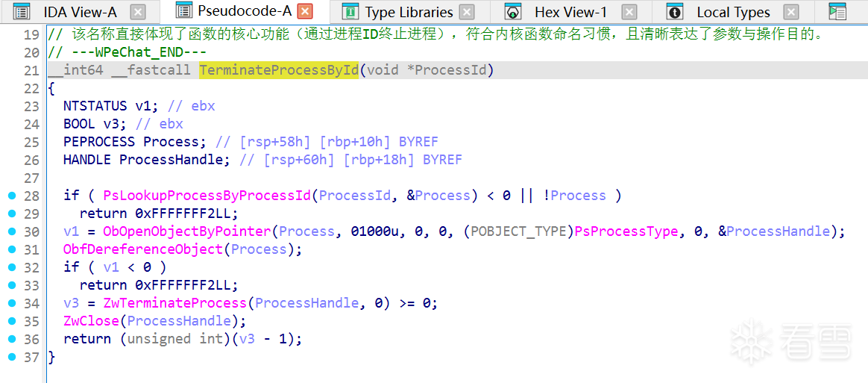Click the Type Libraries green T icon
The width and height of the screenshot is (868, 383).
[x=350, y=12]
